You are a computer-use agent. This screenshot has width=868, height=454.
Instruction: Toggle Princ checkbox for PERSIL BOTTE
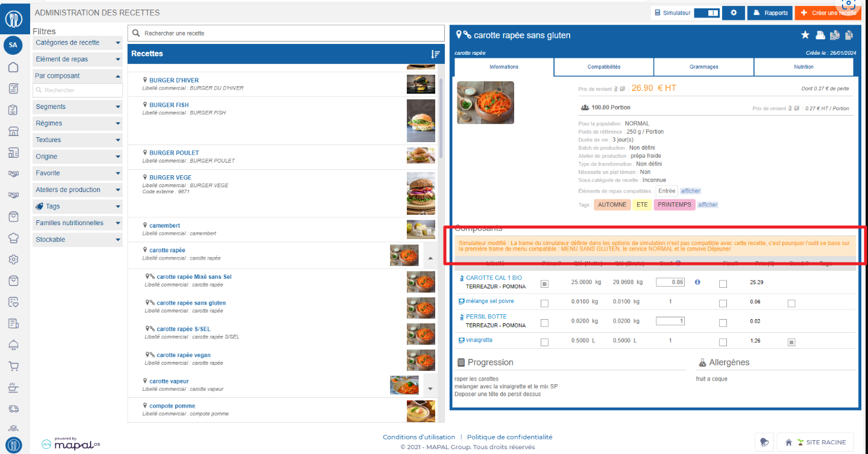point(545,323)
